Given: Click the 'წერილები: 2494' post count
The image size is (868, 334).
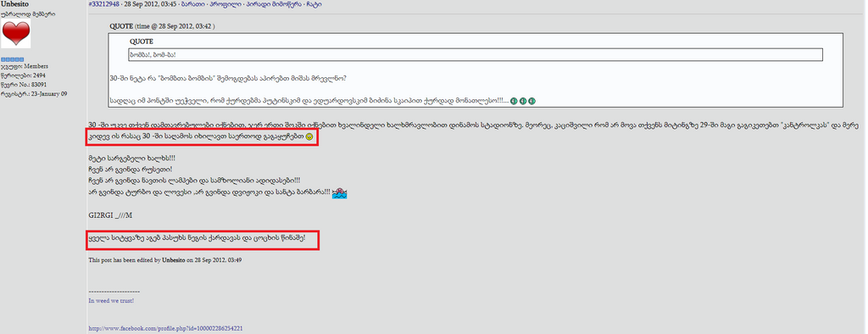Looking at the screenshot, I should coord(23,75).
